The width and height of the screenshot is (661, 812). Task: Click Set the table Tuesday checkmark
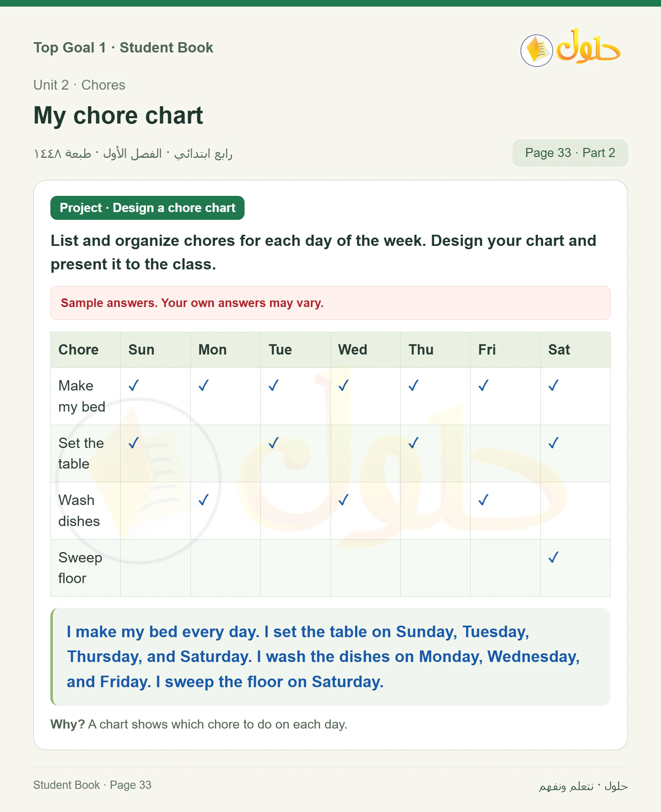coord(273,443)
